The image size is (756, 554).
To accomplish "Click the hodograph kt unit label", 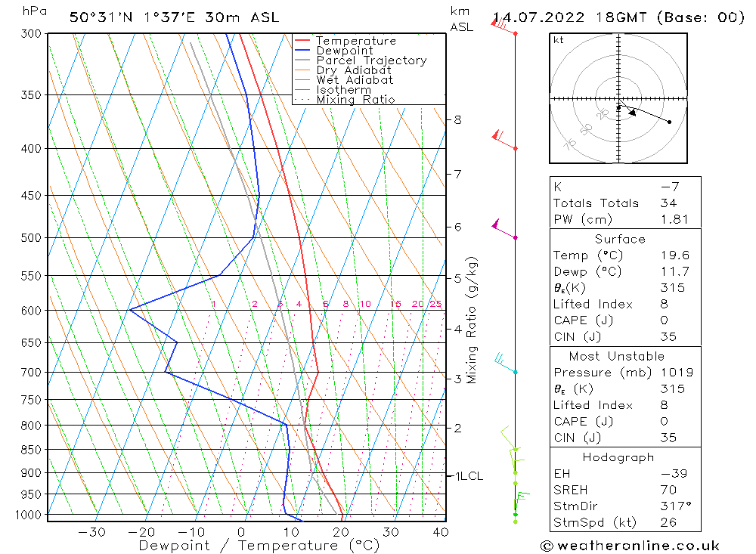I will pos(559,40).
